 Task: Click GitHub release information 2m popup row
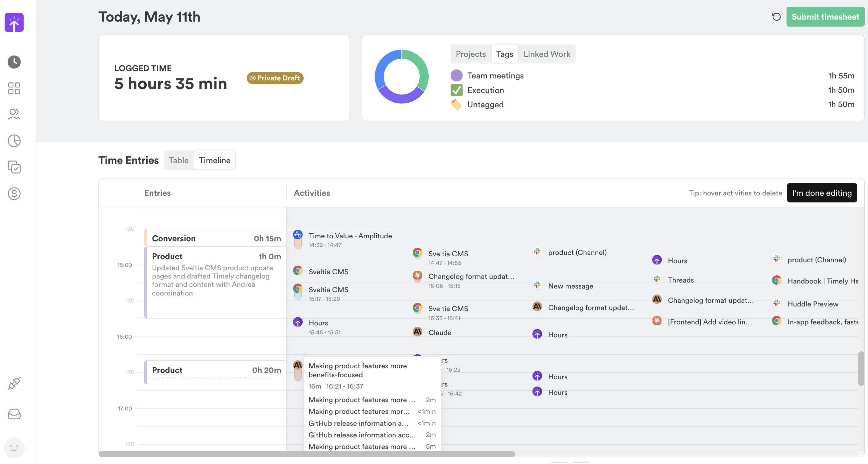pos(372,435)
